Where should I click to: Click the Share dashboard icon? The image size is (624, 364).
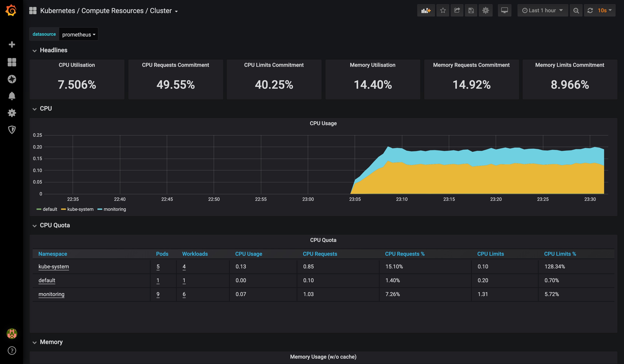click(x=457, y=10)
